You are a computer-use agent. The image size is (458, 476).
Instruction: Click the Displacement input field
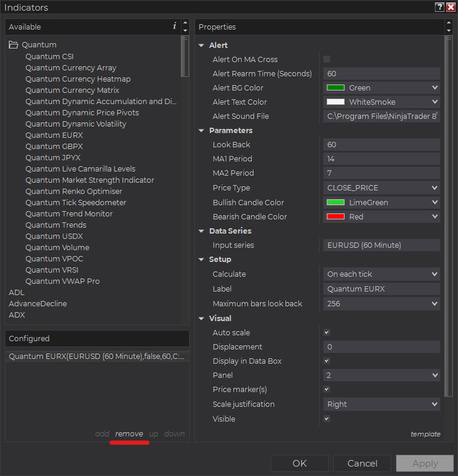(382, 347)
